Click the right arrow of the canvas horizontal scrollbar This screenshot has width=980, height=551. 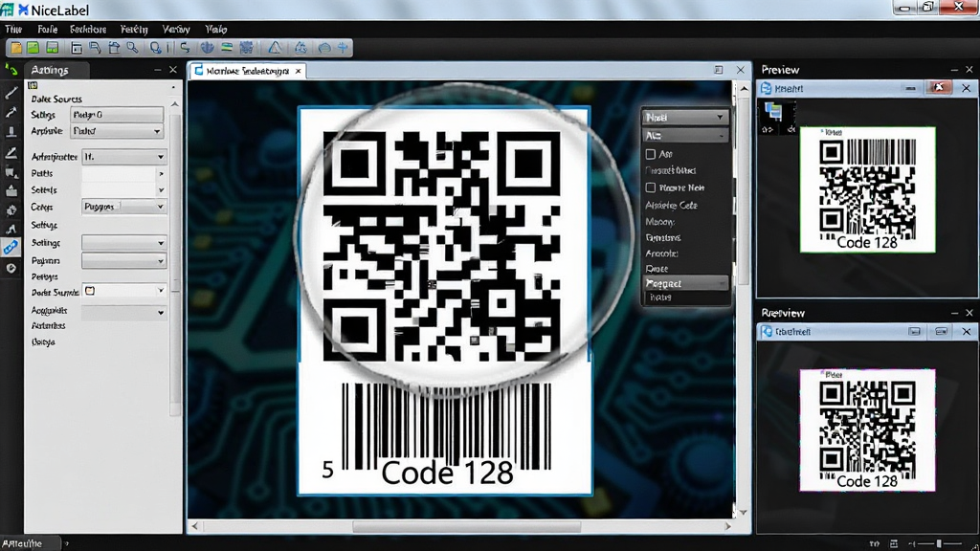click(x=727, y=527)
